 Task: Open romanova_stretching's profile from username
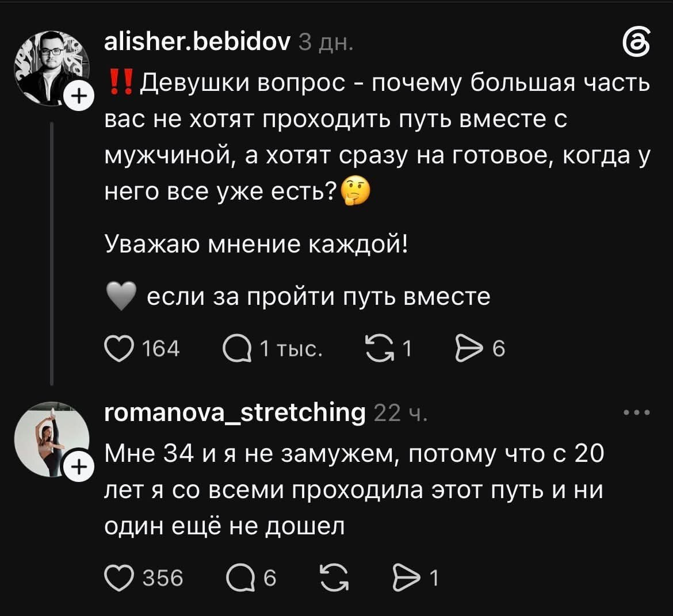[x=235, y=414]
